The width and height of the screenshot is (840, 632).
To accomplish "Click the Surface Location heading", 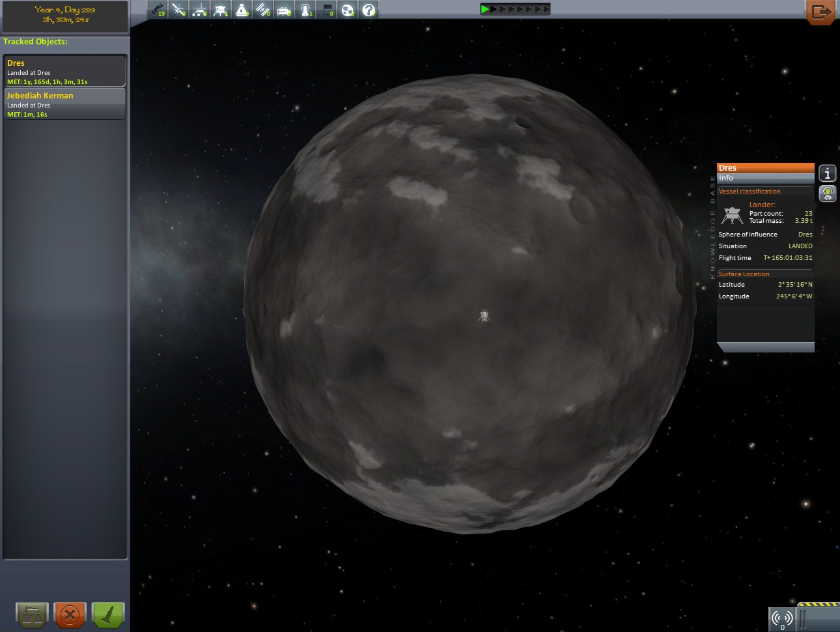I will tap(744, 274).
